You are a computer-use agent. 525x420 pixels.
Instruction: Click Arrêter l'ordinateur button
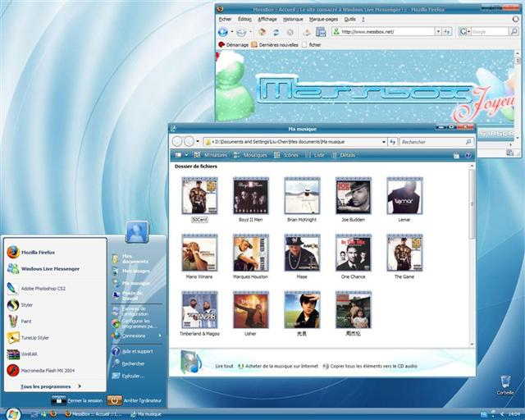point(135,400)
